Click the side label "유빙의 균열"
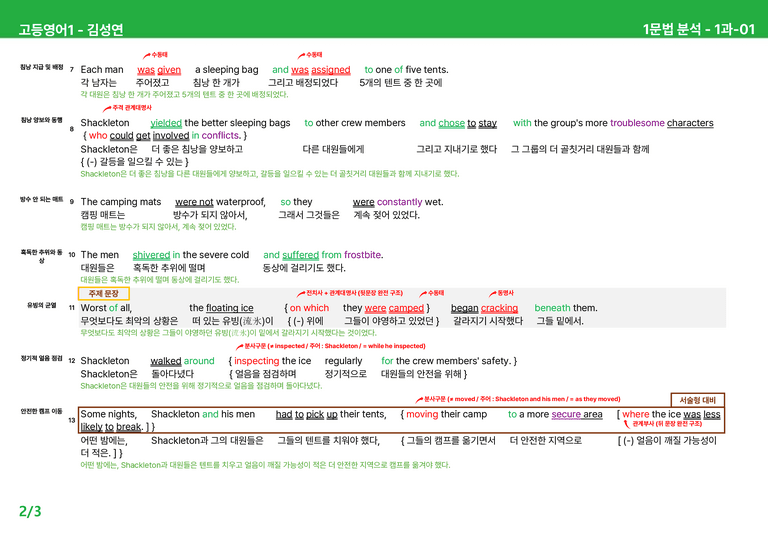The width and height of the screenshot is (768, 543). 42,306
